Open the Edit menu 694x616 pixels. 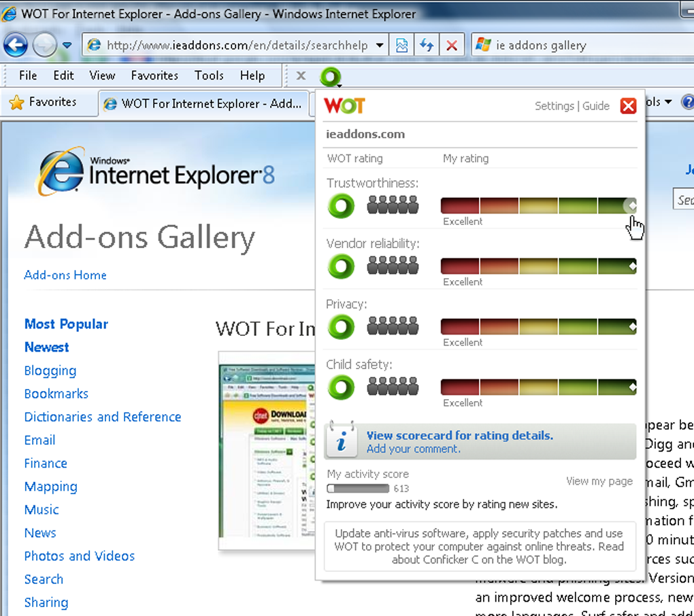click(63, 75)
